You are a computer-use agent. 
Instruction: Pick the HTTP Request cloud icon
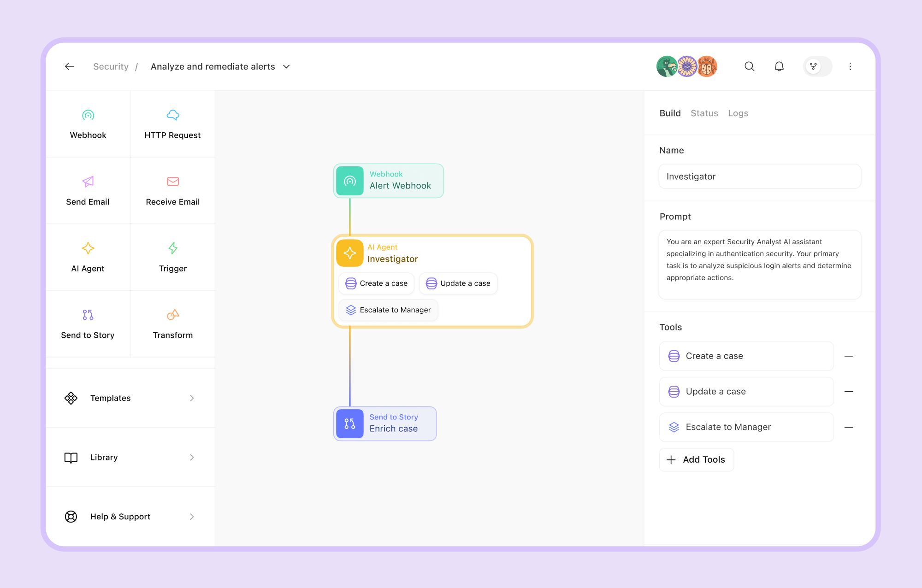(x=173, y=115)
